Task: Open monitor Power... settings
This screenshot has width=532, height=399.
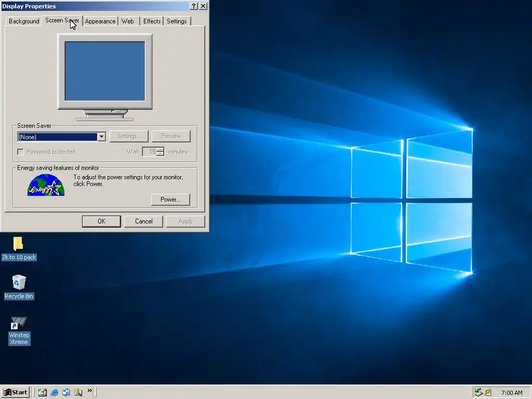Action: tap(170, 199)
